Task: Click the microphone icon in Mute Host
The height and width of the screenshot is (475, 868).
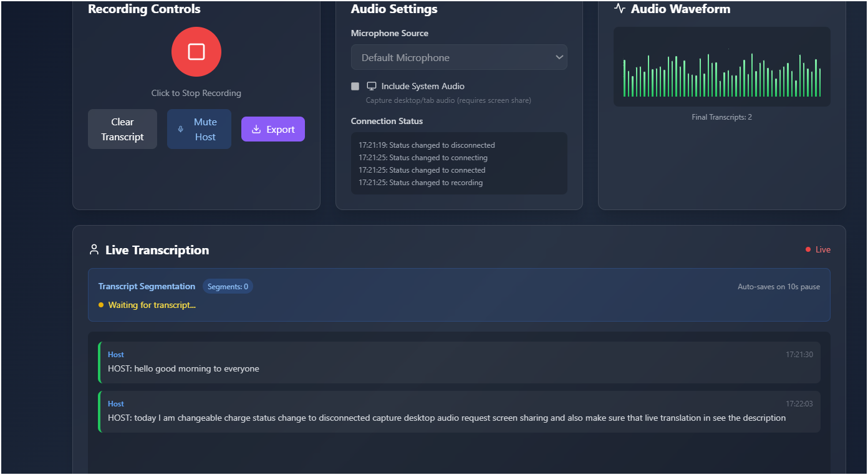Action: [x=181, y=130]
